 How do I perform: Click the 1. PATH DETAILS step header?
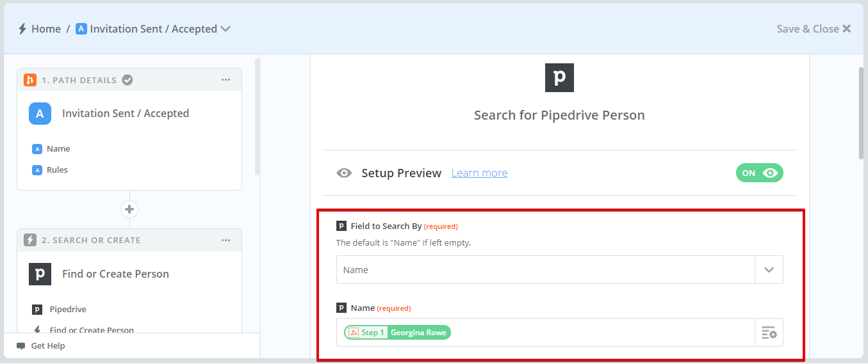[129, 80]
